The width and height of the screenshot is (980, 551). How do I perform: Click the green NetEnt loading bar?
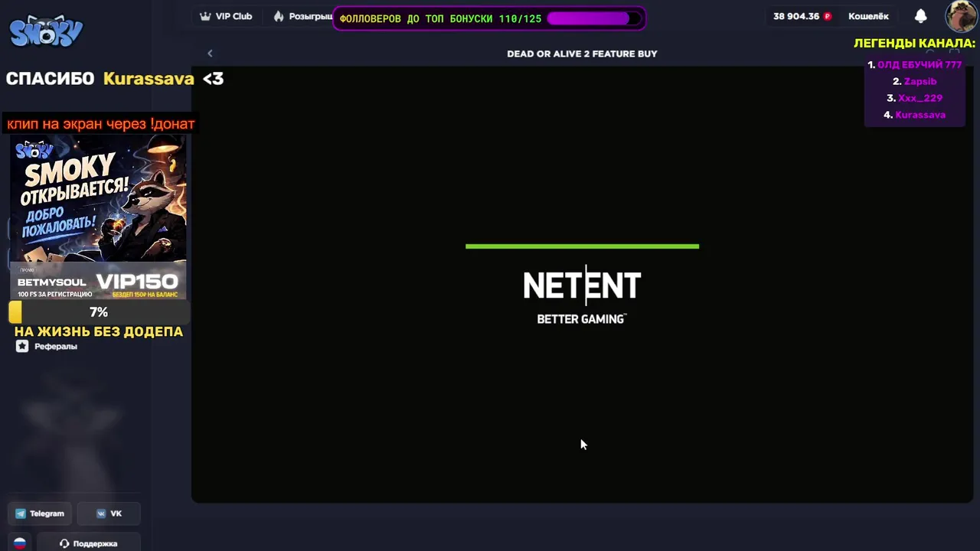pos(582,246)
